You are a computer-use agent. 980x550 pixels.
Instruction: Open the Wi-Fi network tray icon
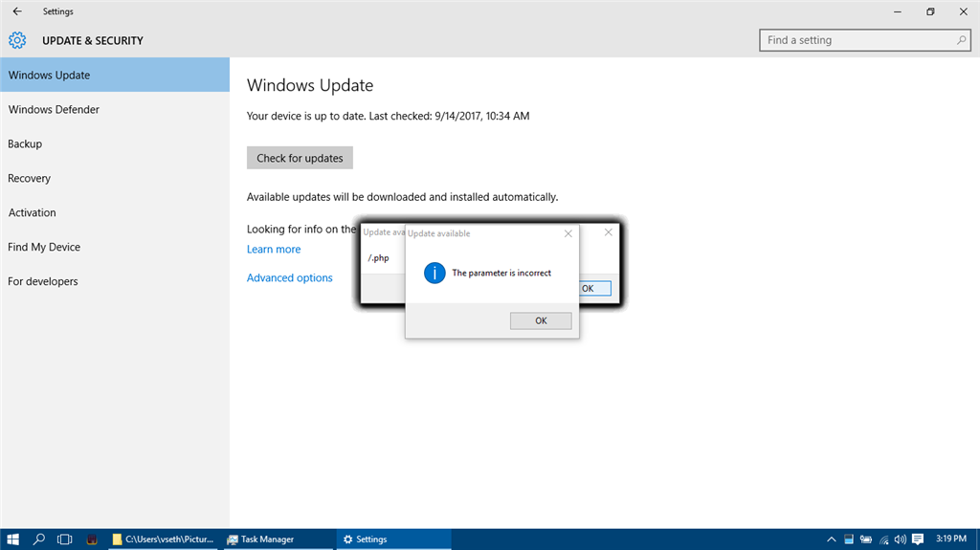click(883, 539)
